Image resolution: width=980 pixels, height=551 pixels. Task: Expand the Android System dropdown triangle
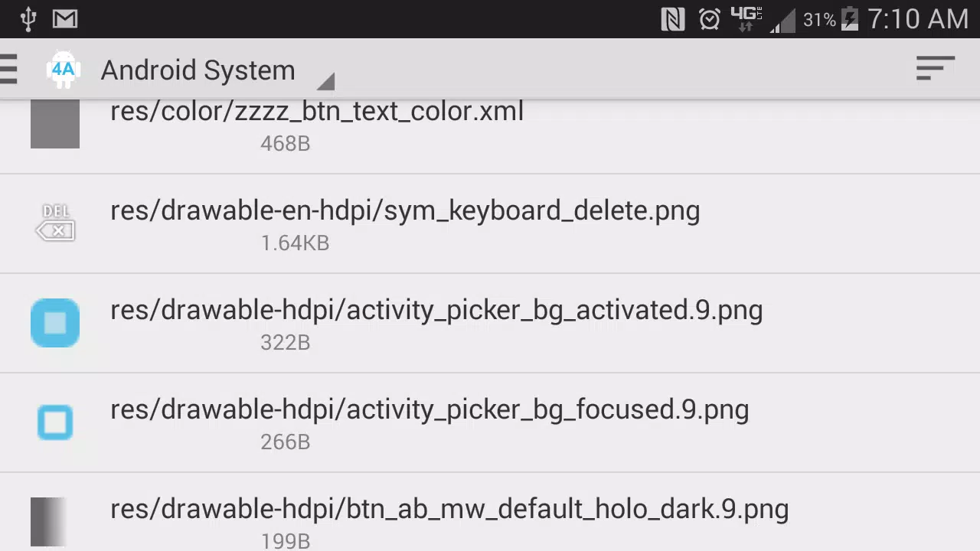pos(325,81)
